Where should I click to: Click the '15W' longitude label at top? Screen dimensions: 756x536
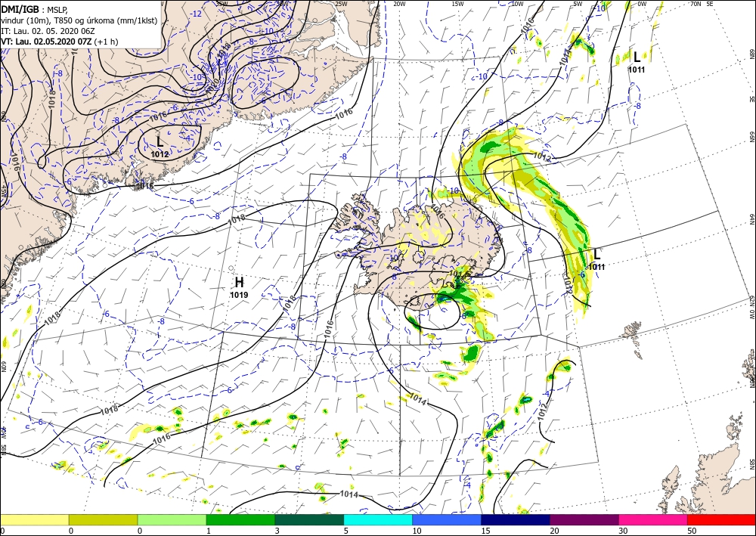point(458,4)
